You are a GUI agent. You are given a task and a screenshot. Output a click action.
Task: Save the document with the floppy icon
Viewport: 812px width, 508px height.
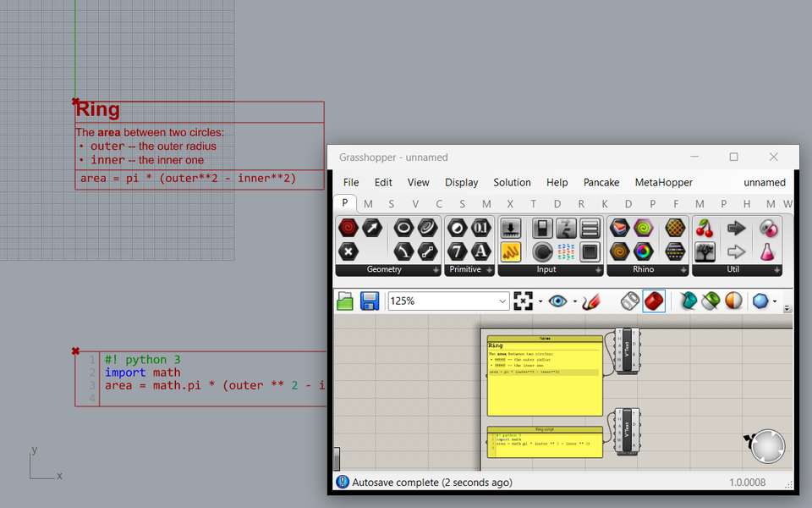click(370, 301)
